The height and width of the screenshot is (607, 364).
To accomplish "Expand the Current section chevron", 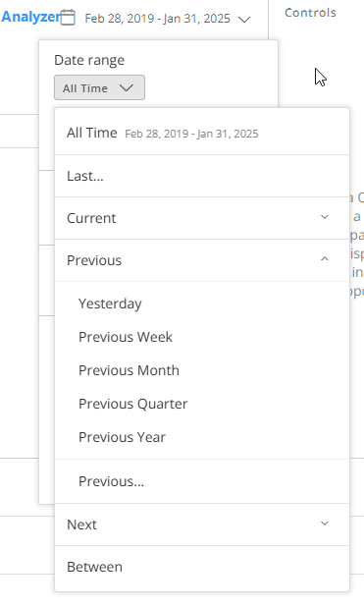I will (325, 217).
